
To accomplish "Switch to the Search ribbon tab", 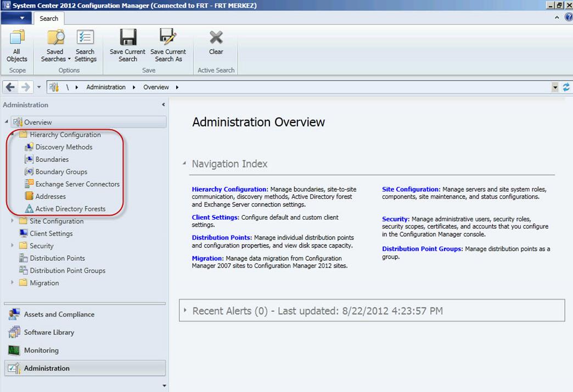I will 49,18.
